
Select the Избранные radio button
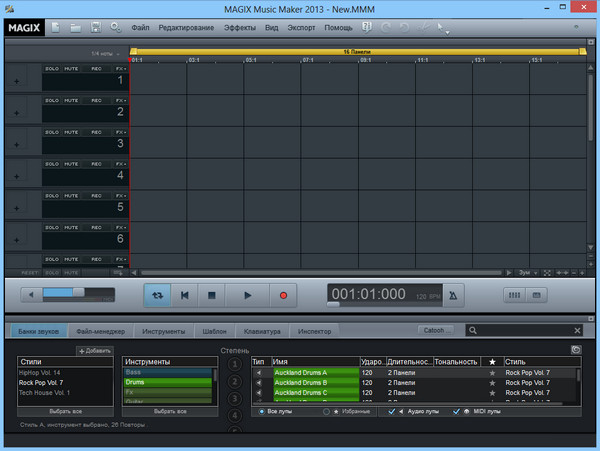326,411
